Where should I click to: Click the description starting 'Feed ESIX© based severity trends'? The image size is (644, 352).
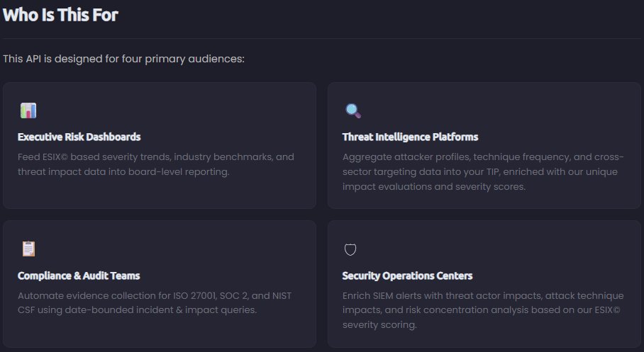point(156,164)
